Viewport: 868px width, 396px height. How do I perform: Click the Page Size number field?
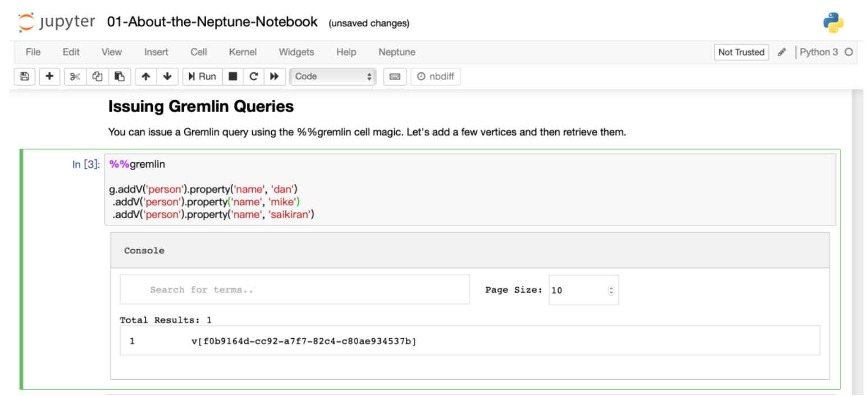pyautogui.click(x=584, y=290)
